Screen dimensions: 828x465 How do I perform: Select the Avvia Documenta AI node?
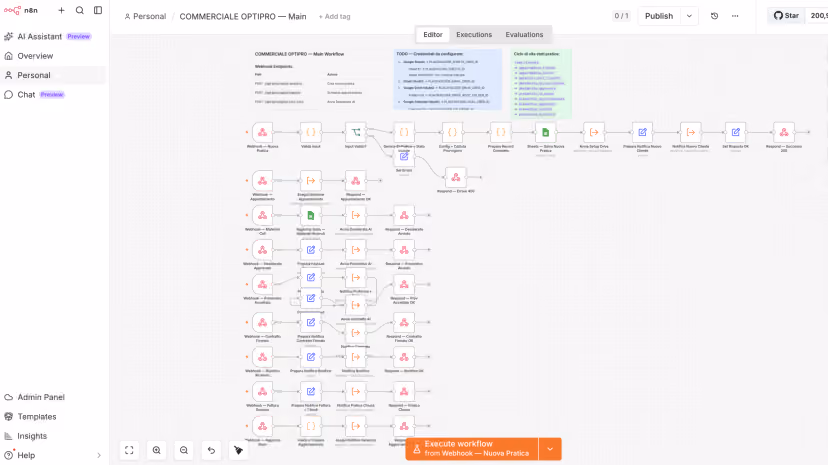(356, 215)
